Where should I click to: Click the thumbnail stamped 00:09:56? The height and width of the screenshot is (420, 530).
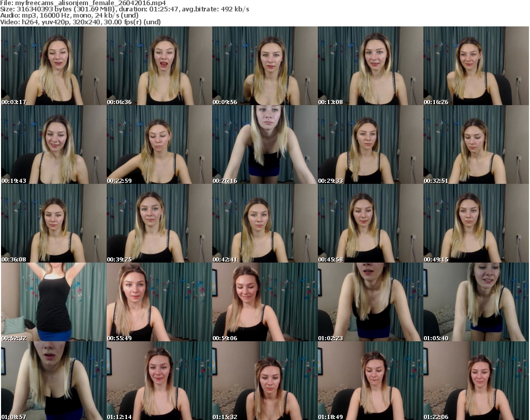pos(265,66)
